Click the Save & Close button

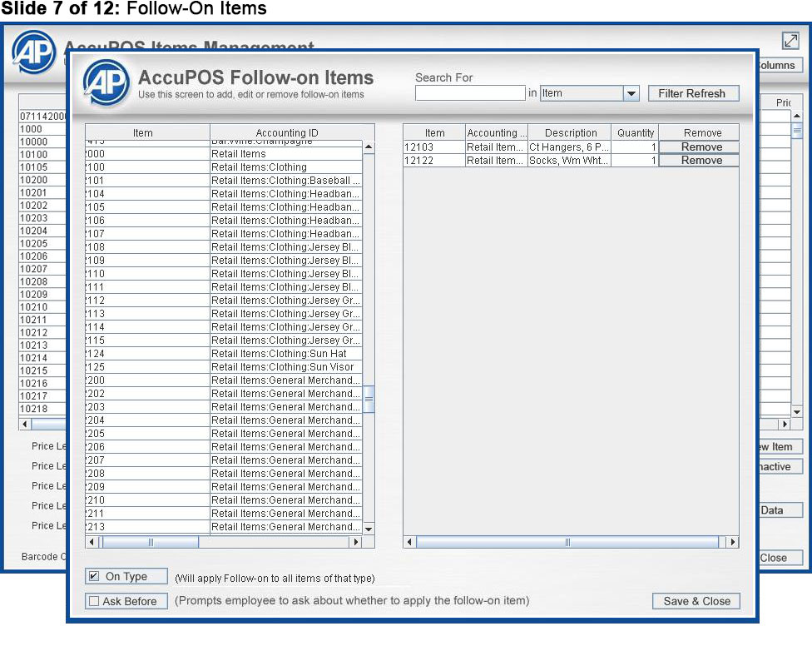pyautogui.click(x=696, y=601)
